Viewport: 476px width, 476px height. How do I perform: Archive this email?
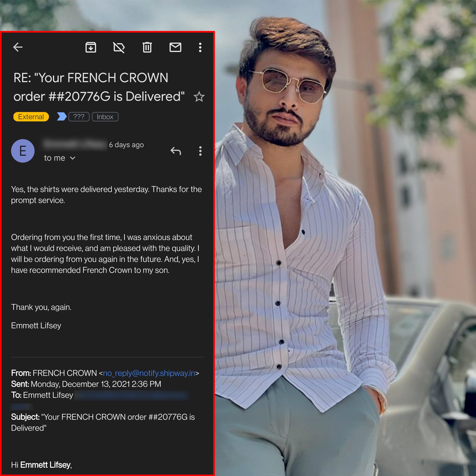(x=91, y=47)
